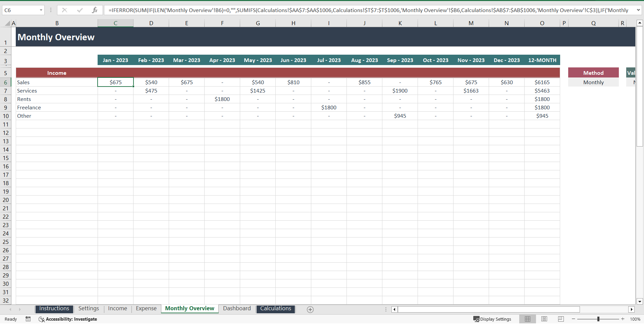Click the zoom slider handle

point(598,319)
